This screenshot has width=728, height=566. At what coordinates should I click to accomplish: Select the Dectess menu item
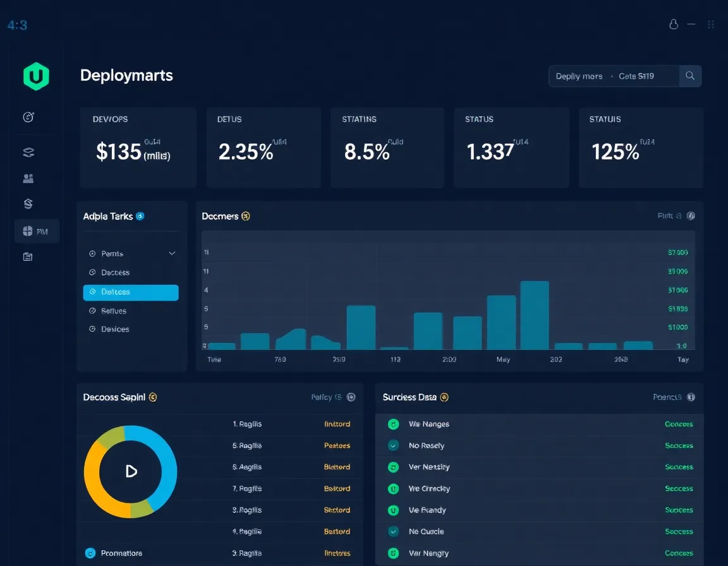131,272
